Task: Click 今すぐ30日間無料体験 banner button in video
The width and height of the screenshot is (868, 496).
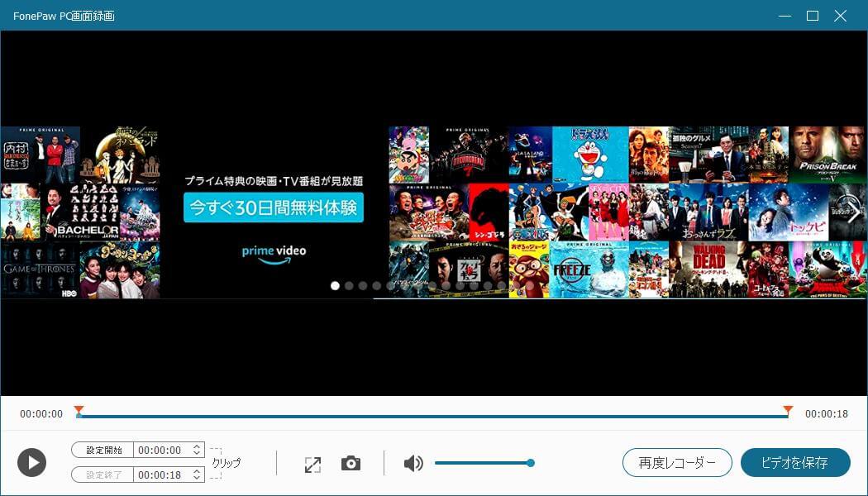Action: tap(274, 207)
